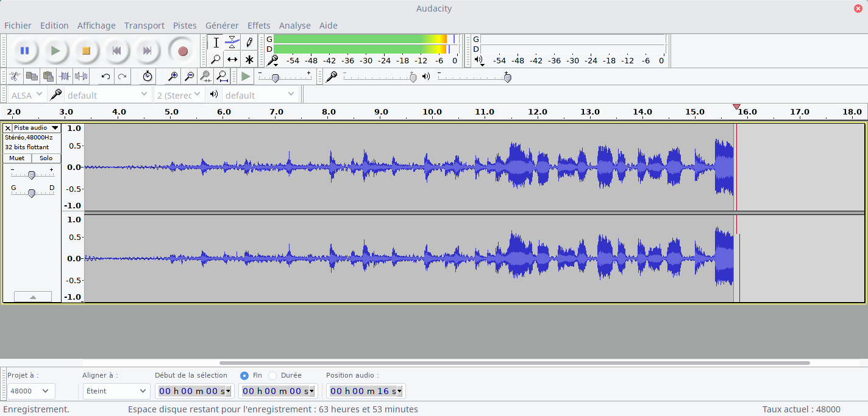Open the Aide menu
The width and height of the screenshot is (868, 416).
pyautogui.click(x=329, y=26)
